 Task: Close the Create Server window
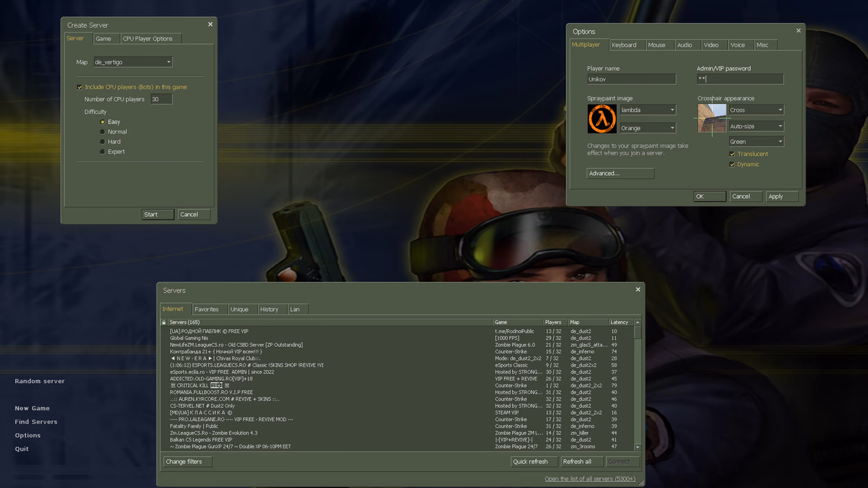pyautogui.click(x=210, y=24)
